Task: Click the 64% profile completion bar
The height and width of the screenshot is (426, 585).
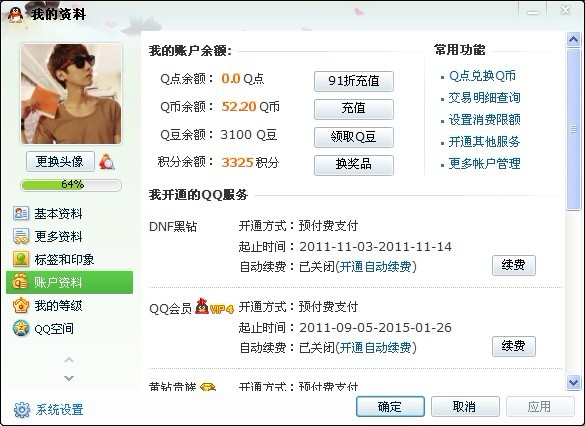Action: tap(71, 185)
